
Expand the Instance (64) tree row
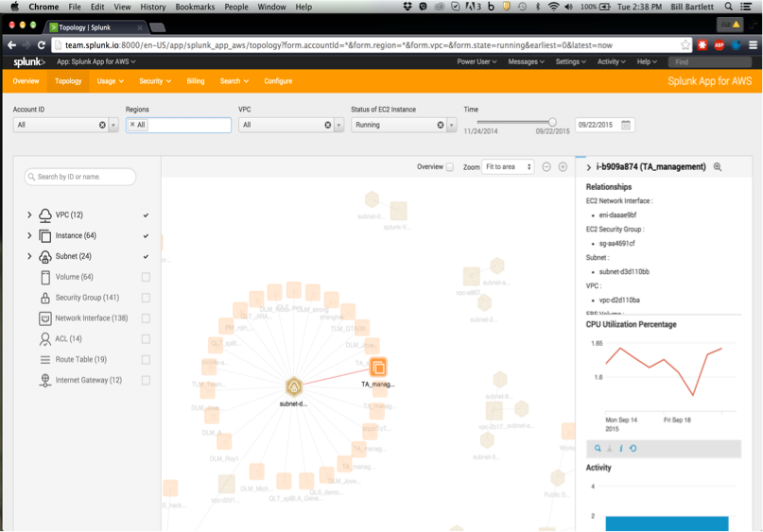[x=29, y=236]
